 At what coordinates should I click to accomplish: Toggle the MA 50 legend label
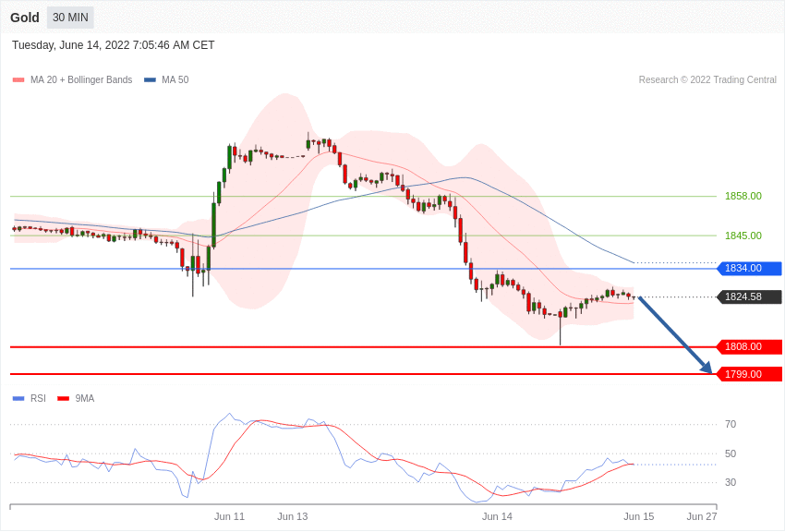pos(175,80)
